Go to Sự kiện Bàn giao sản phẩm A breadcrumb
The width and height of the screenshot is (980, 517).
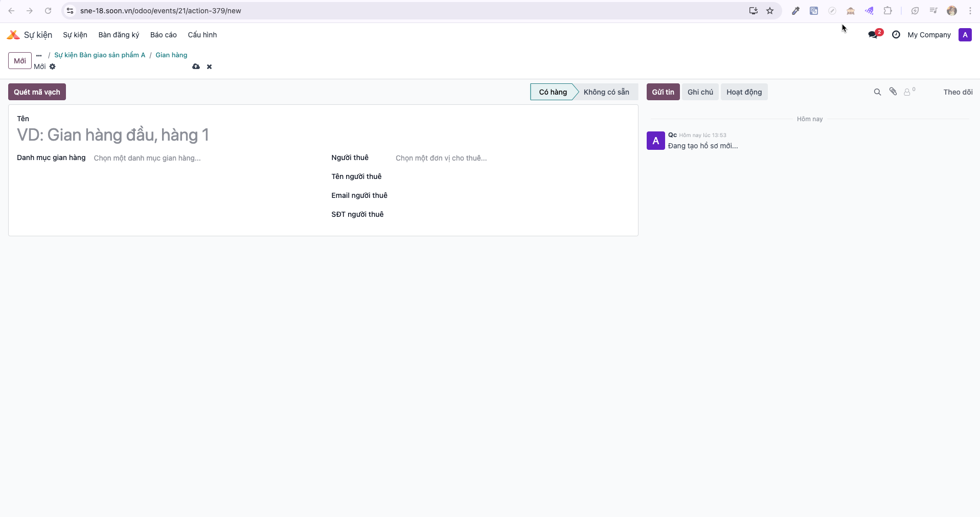click(x=100, y=55)
